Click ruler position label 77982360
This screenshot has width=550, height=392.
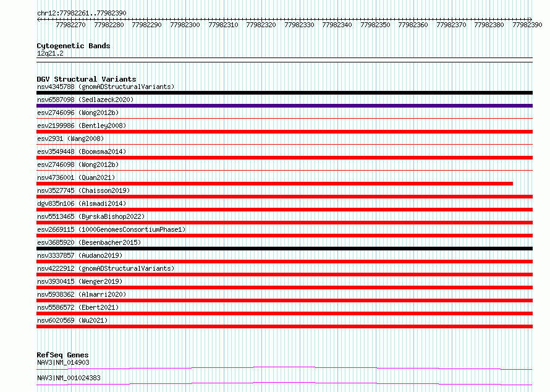click(x=413, y=25)
